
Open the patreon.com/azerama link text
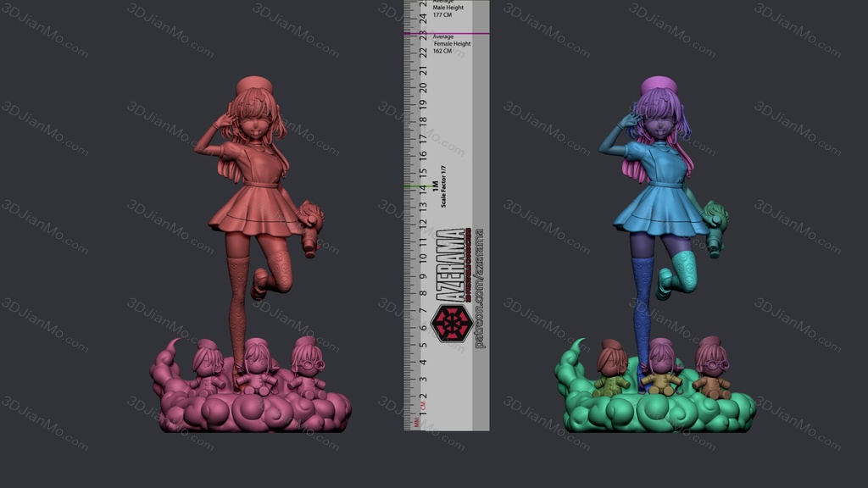(480, 288)
